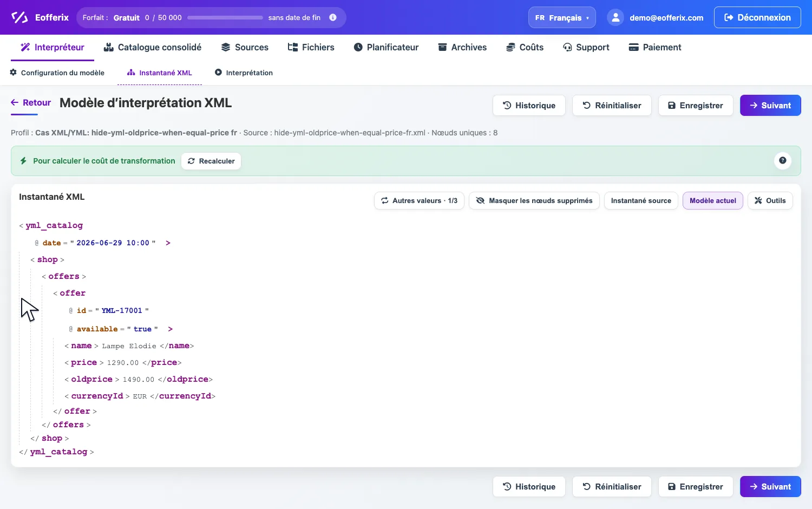Image resolution: width=812 pixels, height=509 pixels.
Task: Select the price opening tag
Action: (x=84, y=363)
